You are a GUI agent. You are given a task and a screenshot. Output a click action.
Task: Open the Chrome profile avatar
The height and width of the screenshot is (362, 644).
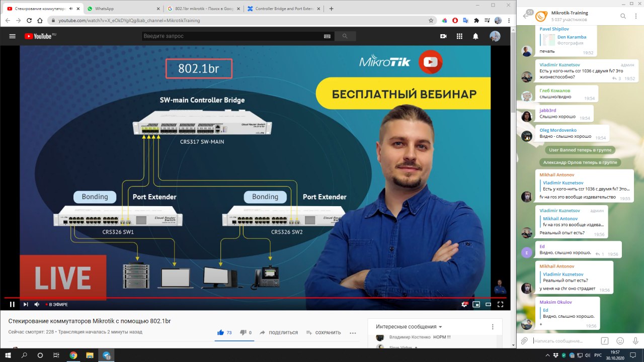pos(498,21)
